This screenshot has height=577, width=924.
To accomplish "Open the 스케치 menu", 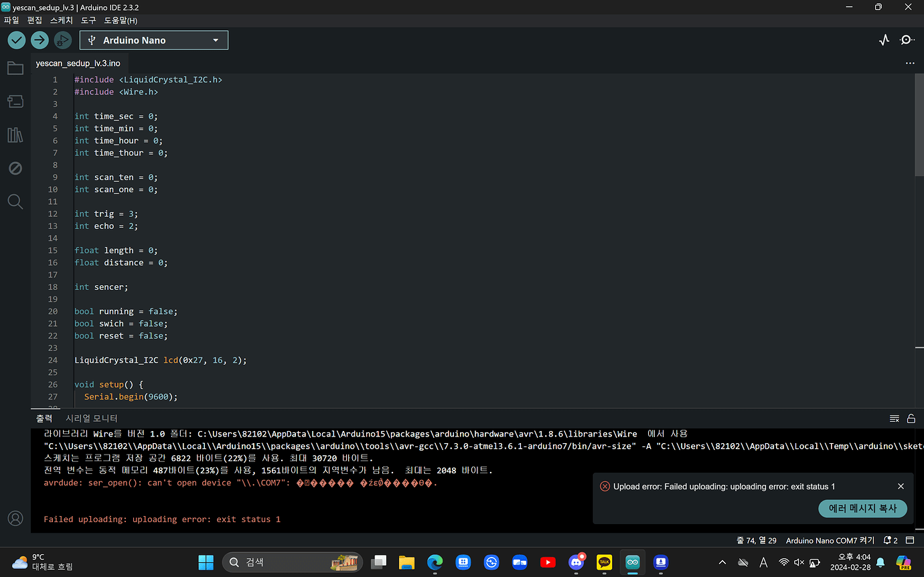I will click(x=61, y=20).
